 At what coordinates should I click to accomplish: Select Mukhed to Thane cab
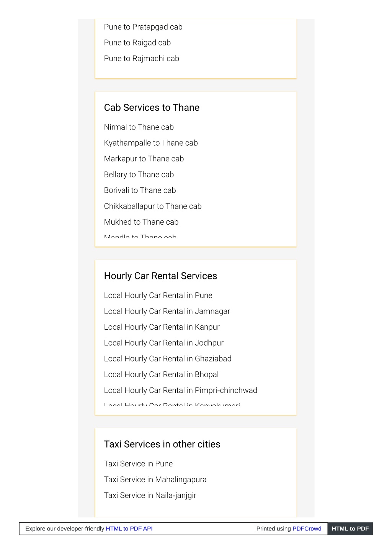[x=141, y=222]
